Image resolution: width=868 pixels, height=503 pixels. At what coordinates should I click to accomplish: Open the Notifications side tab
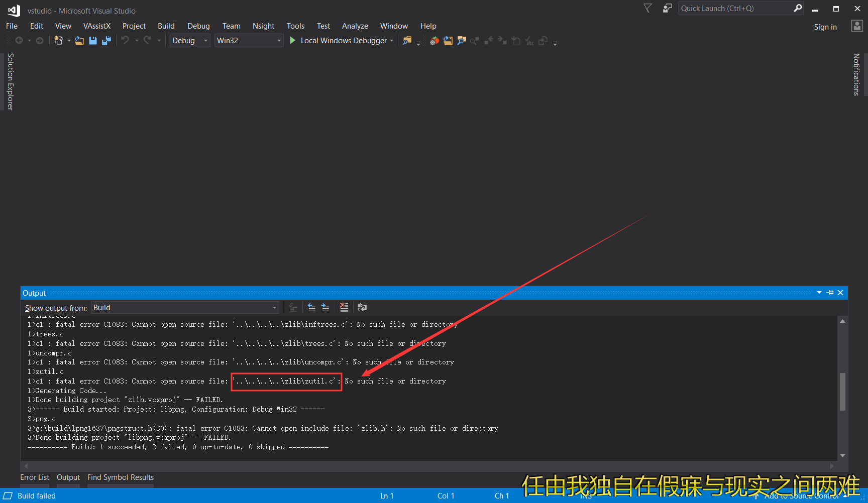[x=856, y=74]
